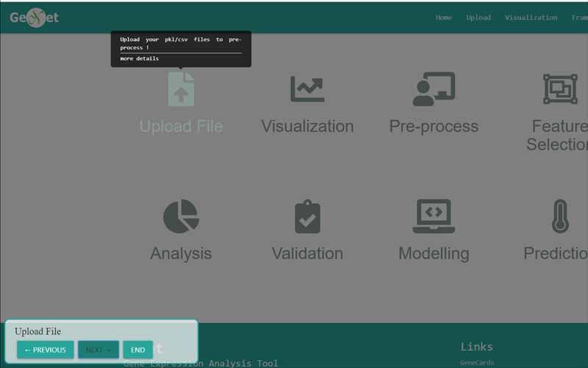Open the Feature Selection icon
588x368 pixels.
(x=560, y=89)
